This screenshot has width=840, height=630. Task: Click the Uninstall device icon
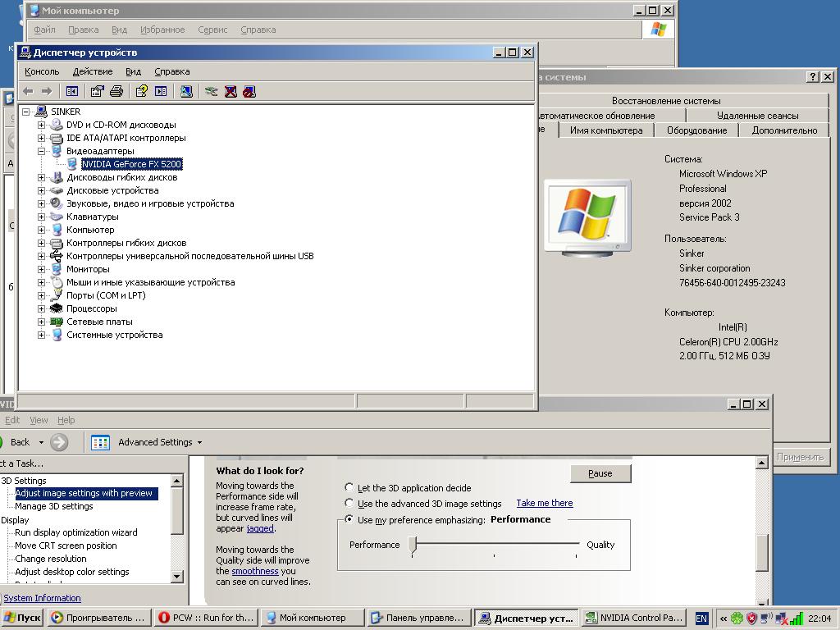(231, 92)
